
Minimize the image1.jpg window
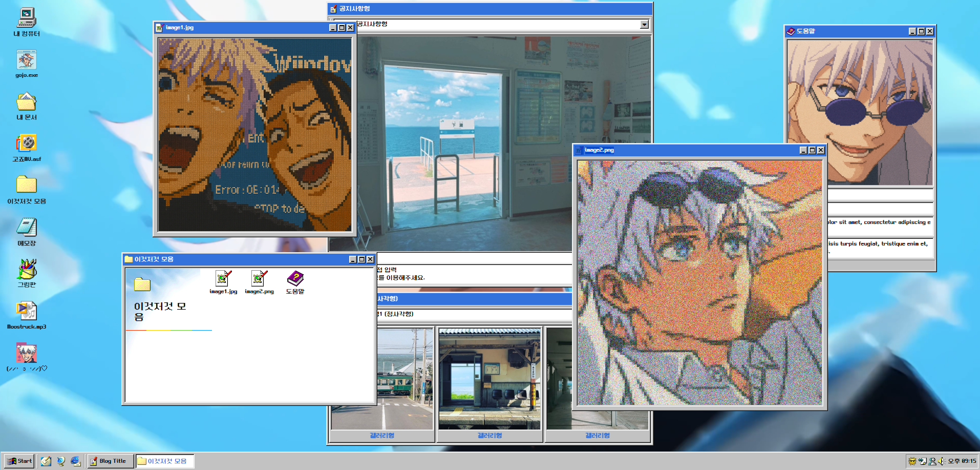[x=333, y=28]
